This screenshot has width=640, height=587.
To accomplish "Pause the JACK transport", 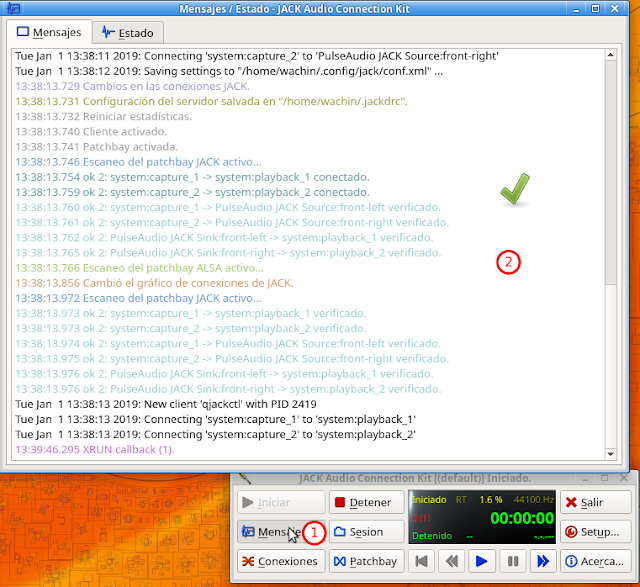I will pyautogui.click(x=513, y=561).
